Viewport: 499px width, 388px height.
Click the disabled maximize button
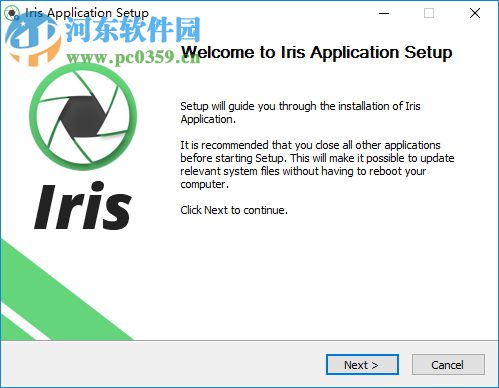click(x=429, y=13)
